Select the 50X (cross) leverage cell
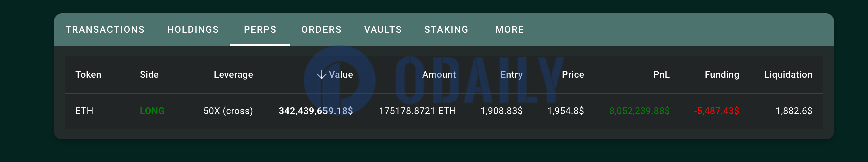The height and width of the screenshot is (162, 868). 228,111
